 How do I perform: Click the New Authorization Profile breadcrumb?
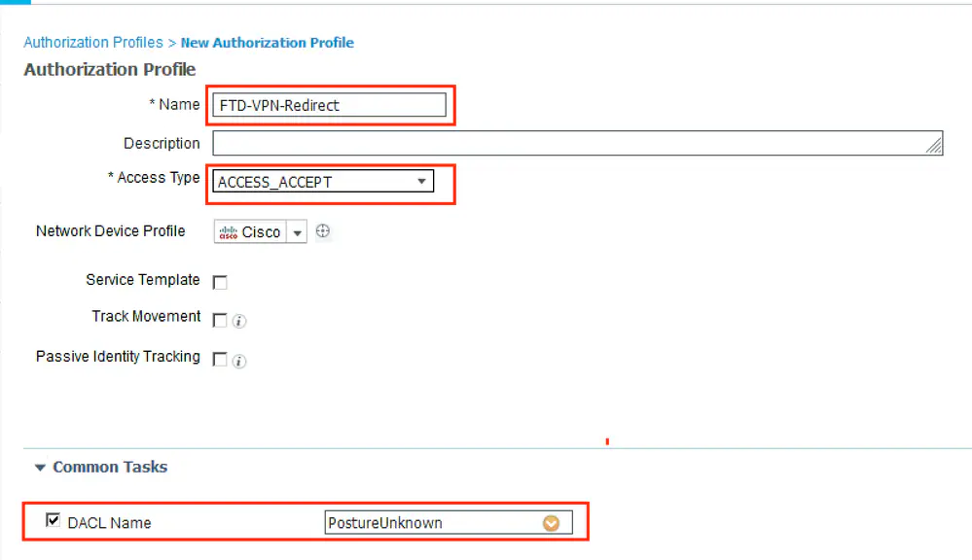pyautogui.click(x=268, y=43)
